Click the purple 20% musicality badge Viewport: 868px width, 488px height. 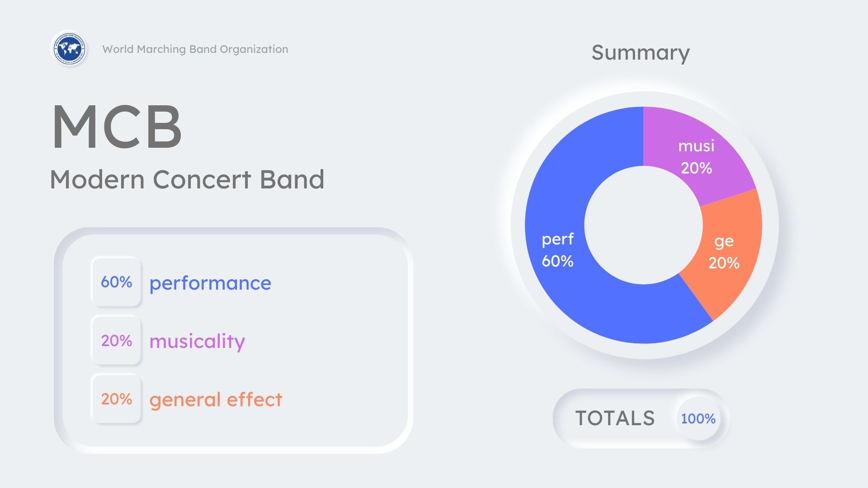coord(116,341)
